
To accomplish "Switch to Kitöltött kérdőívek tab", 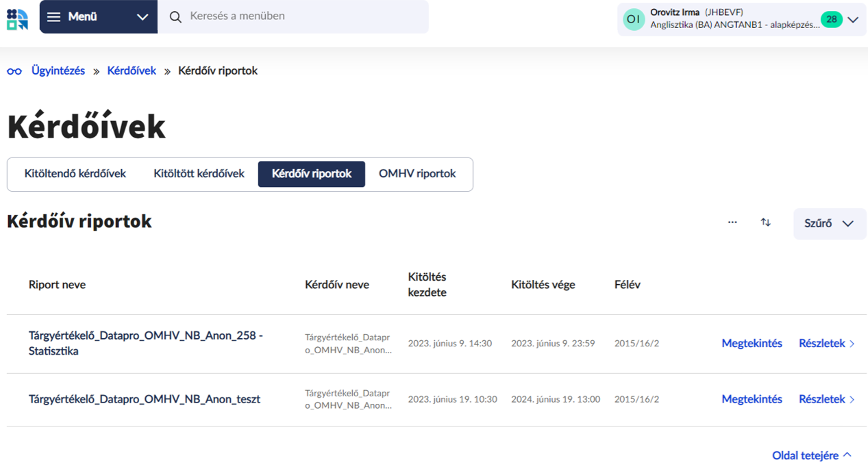I will tap(199, 174).
